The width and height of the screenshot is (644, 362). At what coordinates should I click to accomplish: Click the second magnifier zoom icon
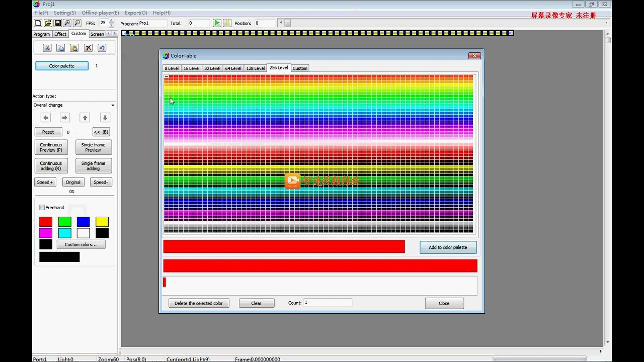77,23
